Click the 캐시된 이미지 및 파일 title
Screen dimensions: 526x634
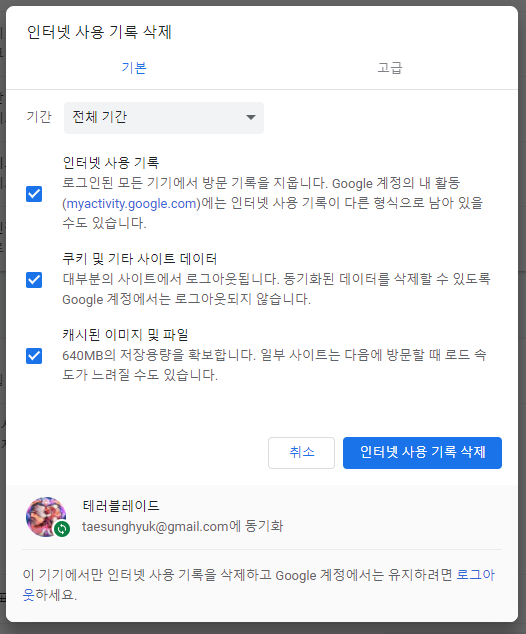tap(125, 334)
